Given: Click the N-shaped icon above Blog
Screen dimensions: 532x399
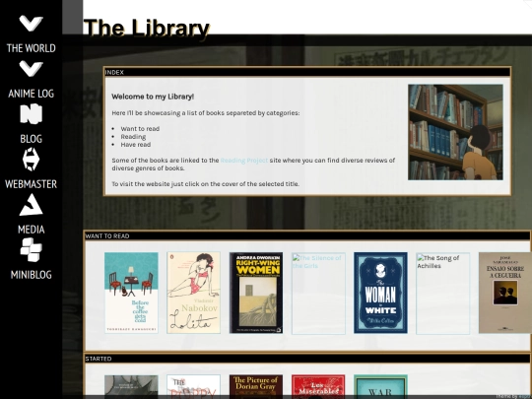Looking at the screenshot, I should coord(31,113).
